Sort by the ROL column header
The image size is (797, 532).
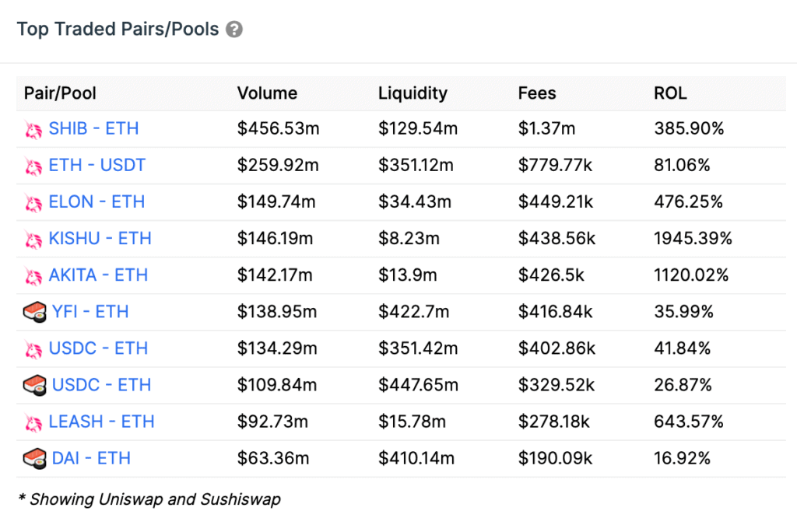tap(670, 93)
